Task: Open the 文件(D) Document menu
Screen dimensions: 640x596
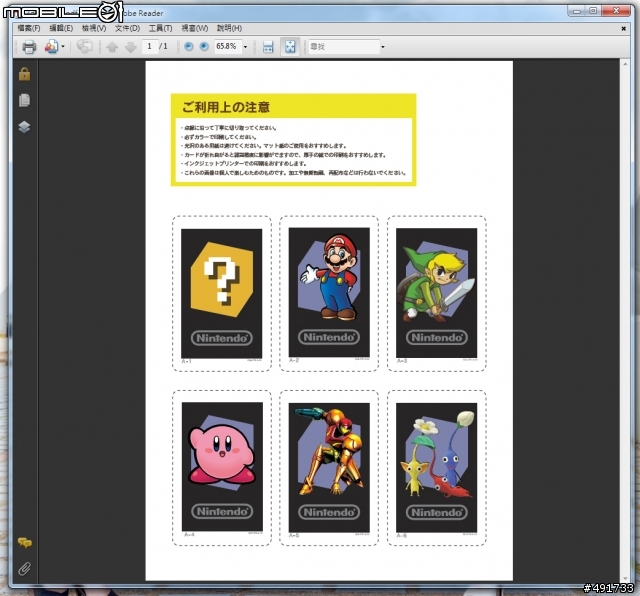Action: (127, 28)
